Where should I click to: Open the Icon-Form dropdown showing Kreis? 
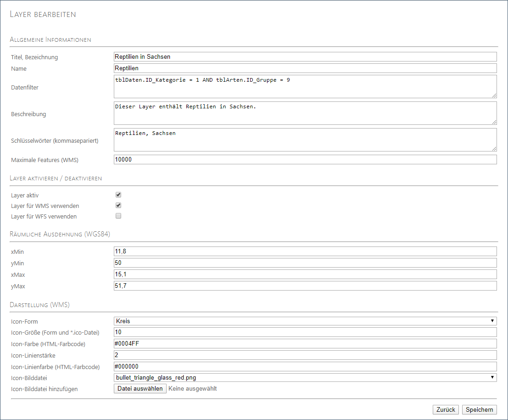(x=305, y=321)
